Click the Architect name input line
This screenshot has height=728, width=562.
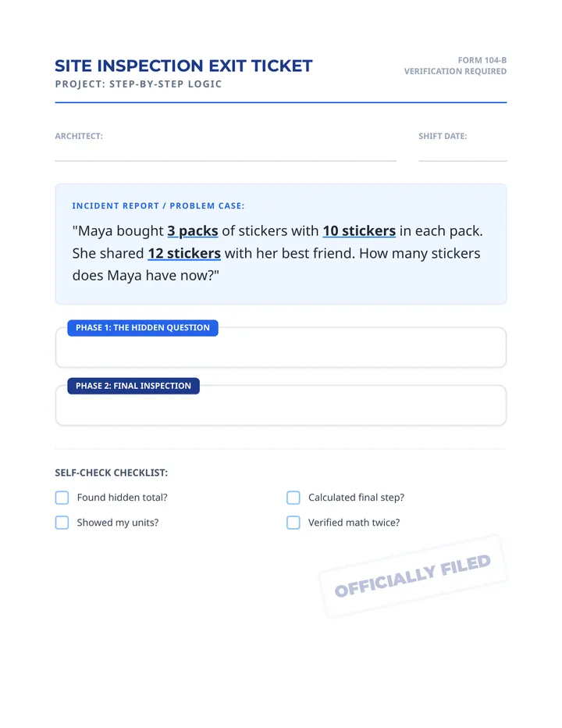point(226,153)
